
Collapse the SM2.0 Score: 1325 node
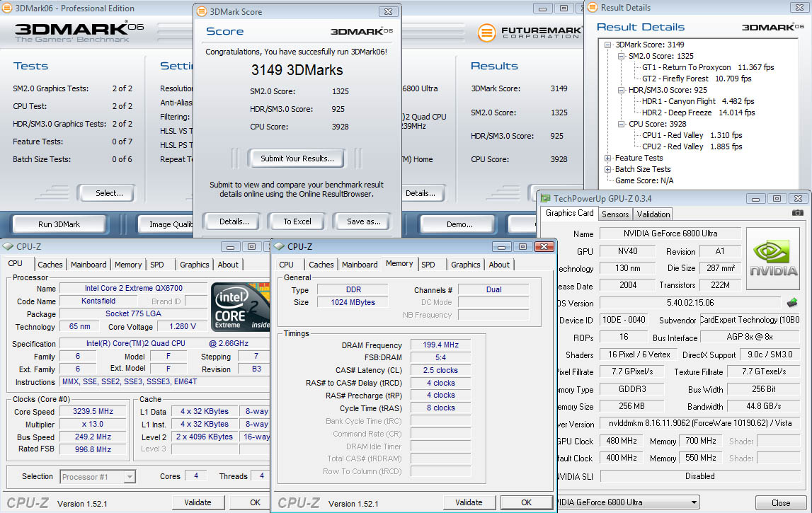(x=621, y=56)
